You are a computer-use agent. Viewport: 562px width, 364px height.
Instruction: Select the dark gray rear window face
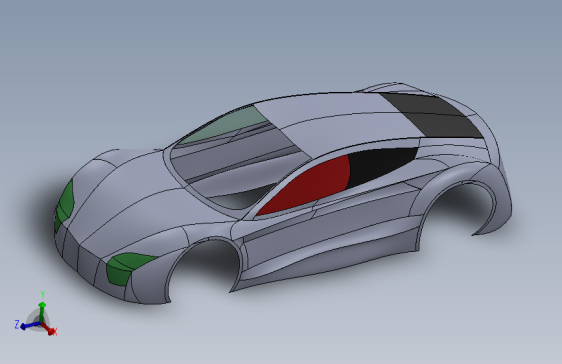[434, 115]
